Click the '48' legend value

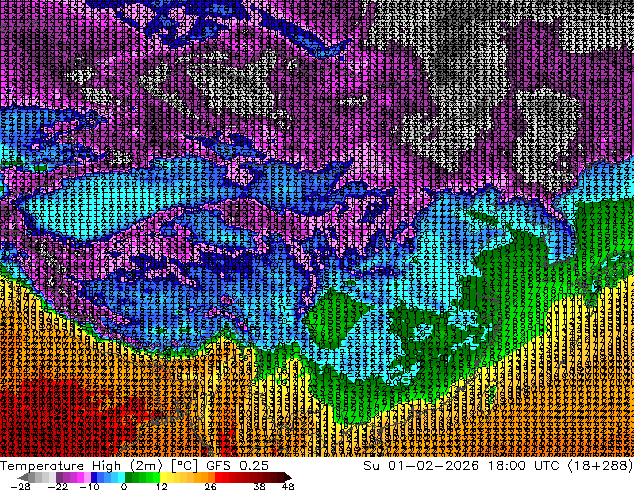[288, 486]
